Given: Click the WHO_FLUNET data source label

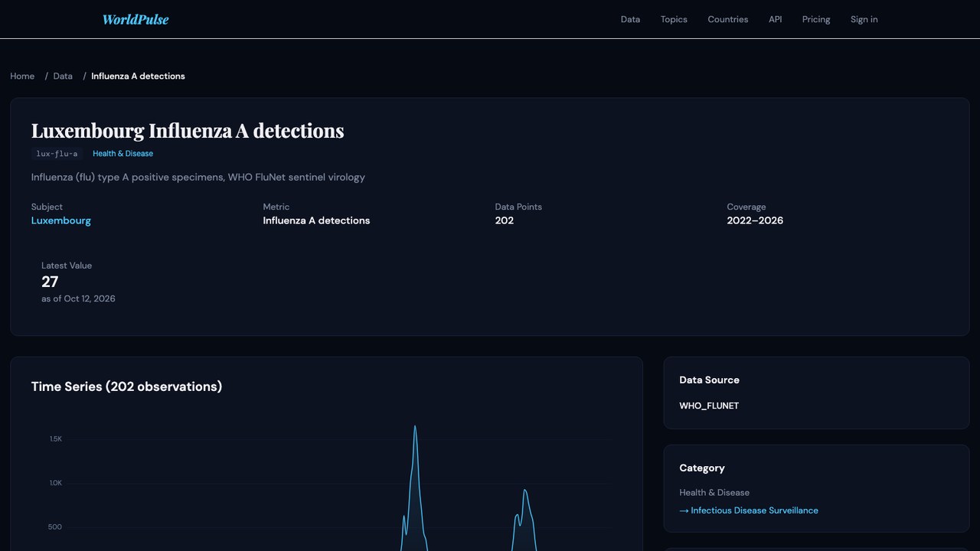Looking at the screenshot, I should coord(709,406).
